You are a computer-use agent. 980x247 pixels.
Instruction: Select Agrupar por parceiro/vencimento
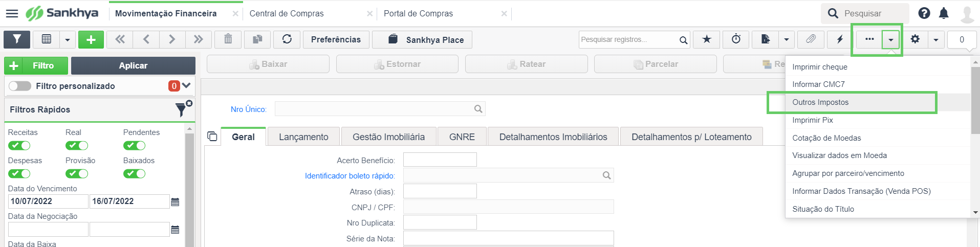(x=878, y=173)
